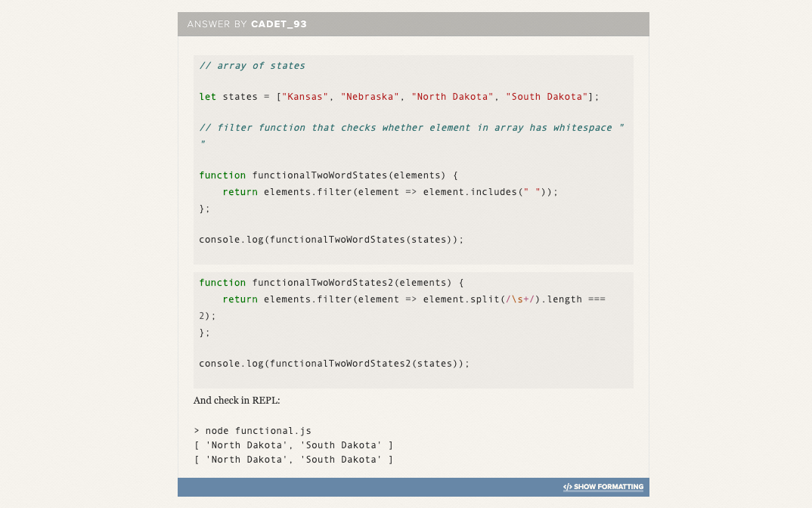Click the 'ANSWER BY' header label

[217, 24]
